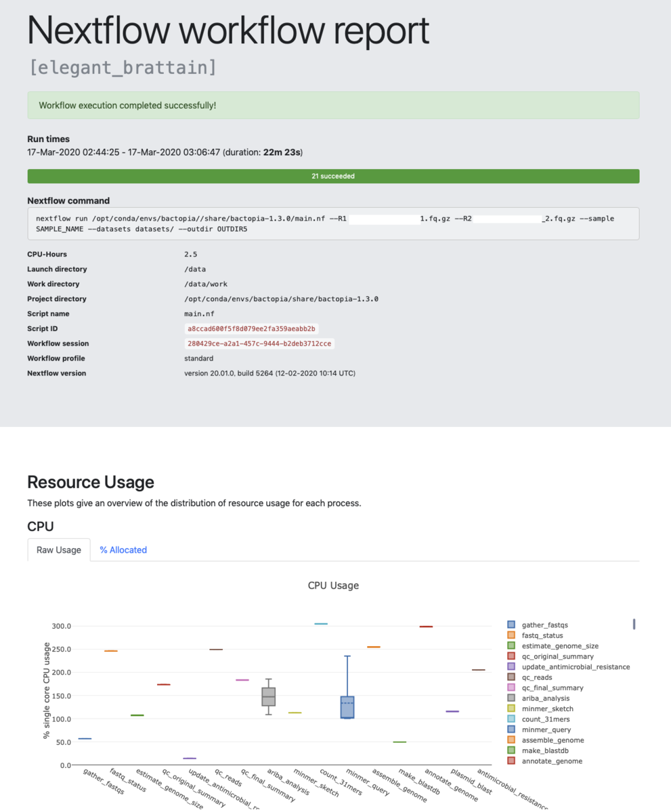Click the Work directory value "/data/work"

[x=206, y=284]
